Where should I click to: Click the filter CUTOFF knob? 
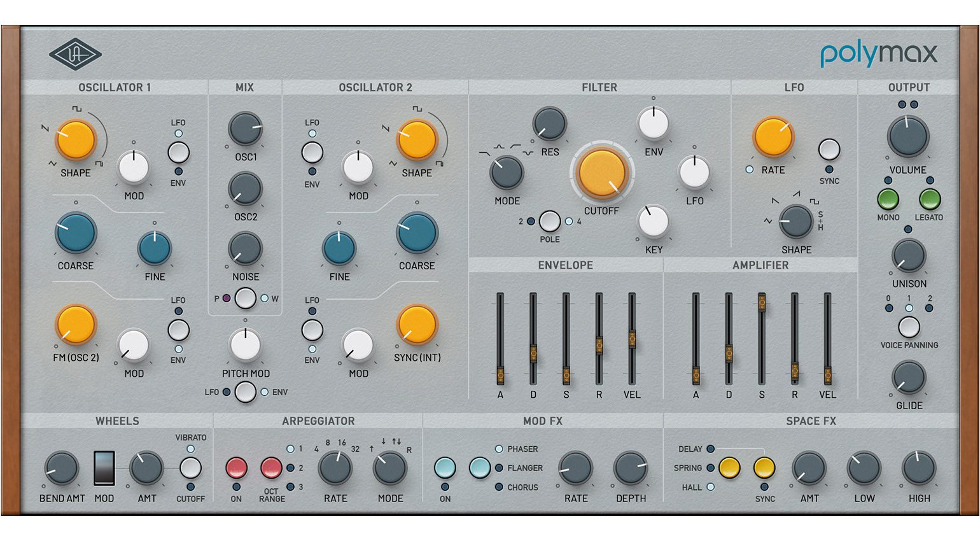pos(601,172)
